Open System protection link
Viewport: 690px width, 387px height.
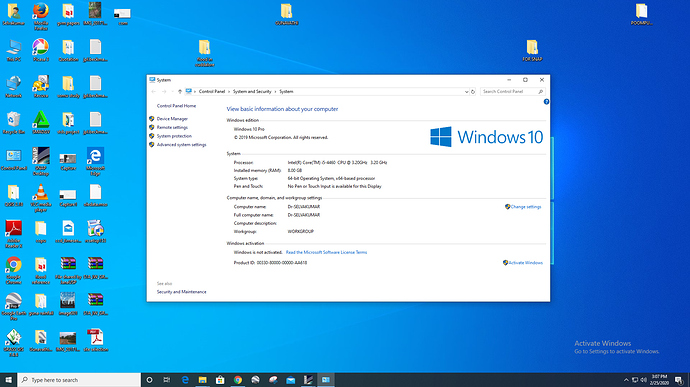(x=174, y=136)
